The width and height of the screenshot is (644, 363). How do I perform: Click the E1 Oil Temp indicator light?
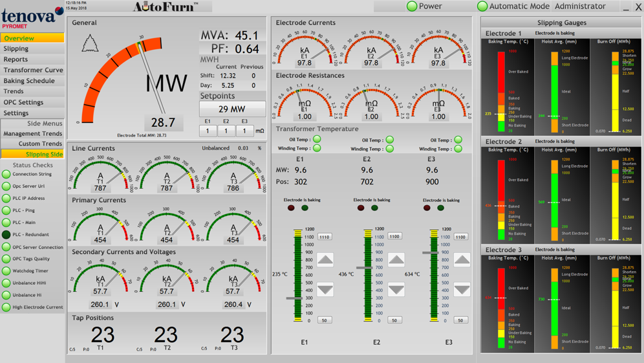click(x=317, y=140)
